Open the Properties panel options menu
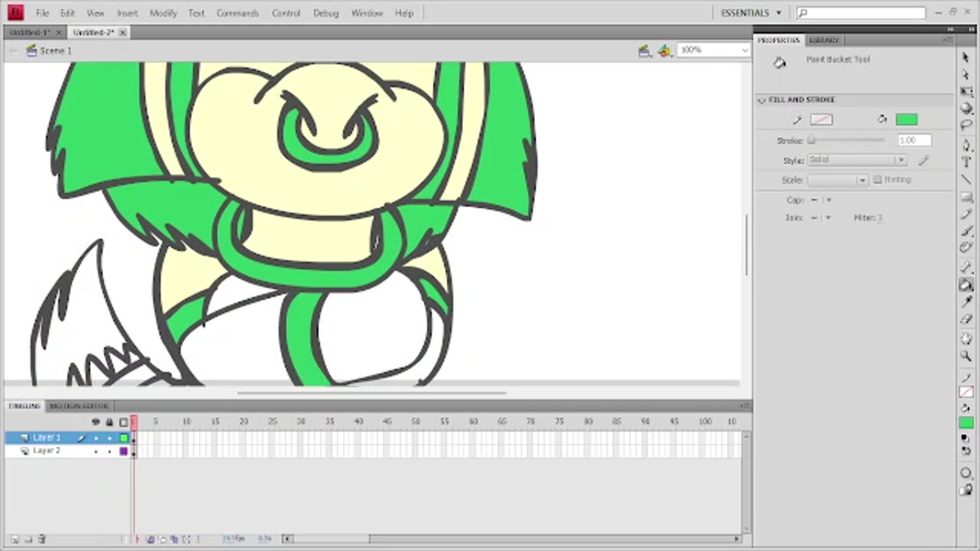 point(948,40)
